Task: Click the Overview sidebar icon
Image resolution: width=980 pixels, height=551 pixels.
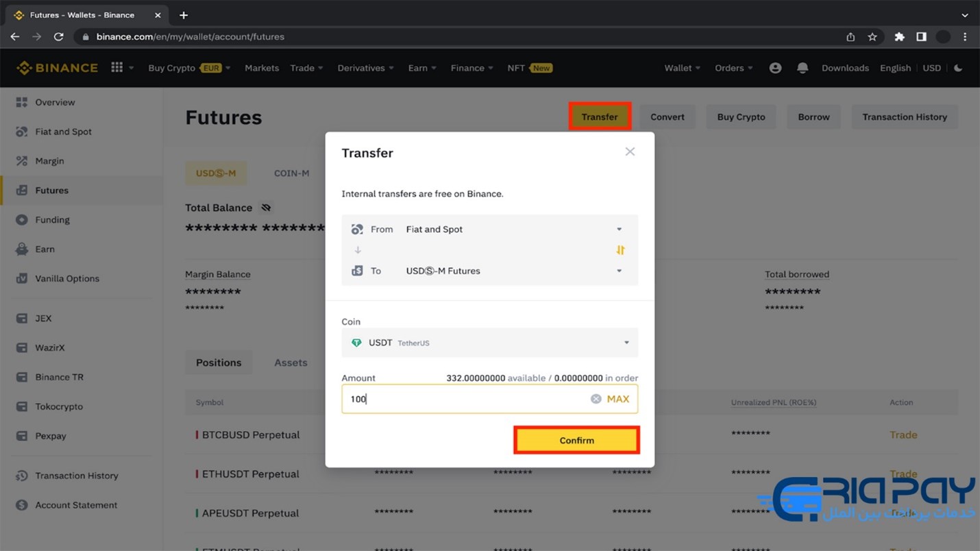Action: tap(22, 102)
